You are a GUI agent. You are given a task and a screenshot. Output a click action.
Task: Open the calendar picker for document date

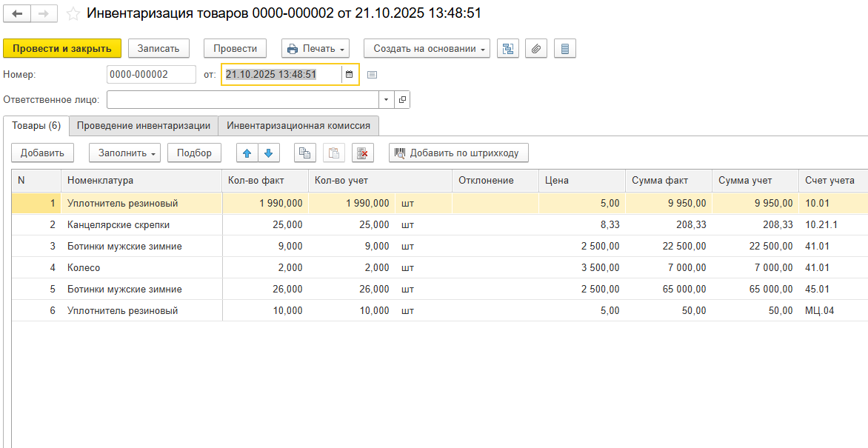click(x=350, y=75)
